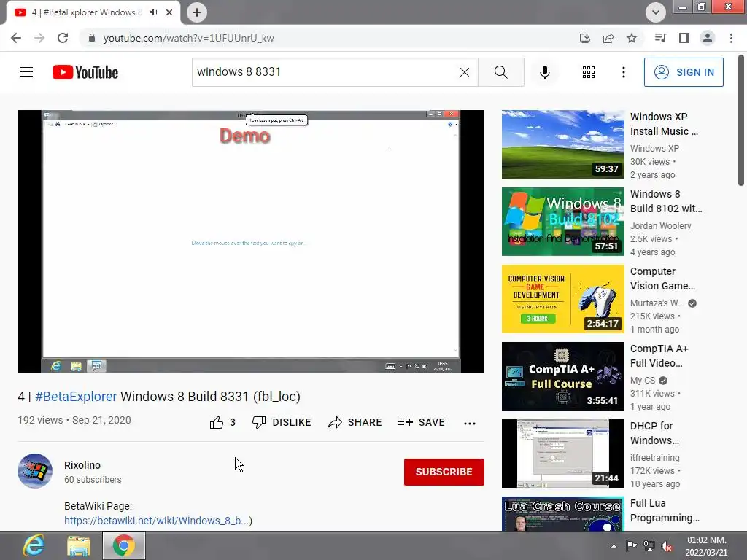
Task: Click SAVE to add to playlist
Action: (x=421, y=422)
